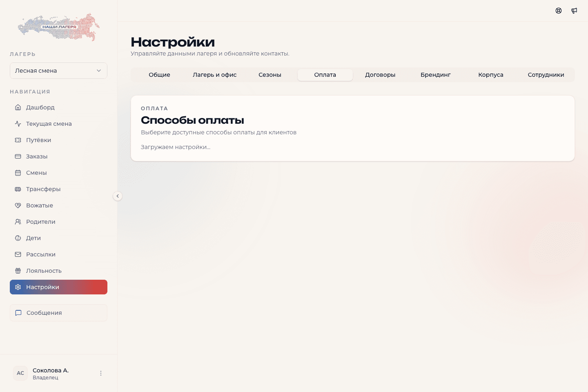Viewport: 588px width, 392px height.
Task: Click the Способы оплаты heading
Action: click(192, 120)
